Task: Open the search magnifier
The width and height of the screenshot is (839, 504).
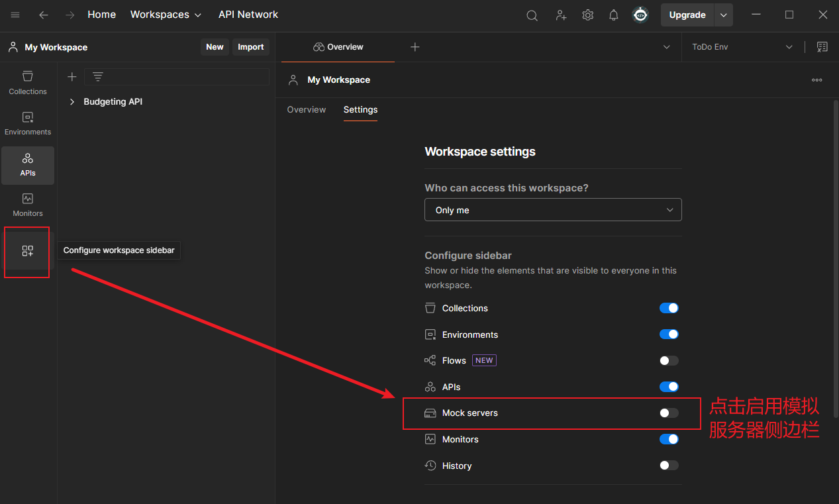Action: click(x=532, y=15)
